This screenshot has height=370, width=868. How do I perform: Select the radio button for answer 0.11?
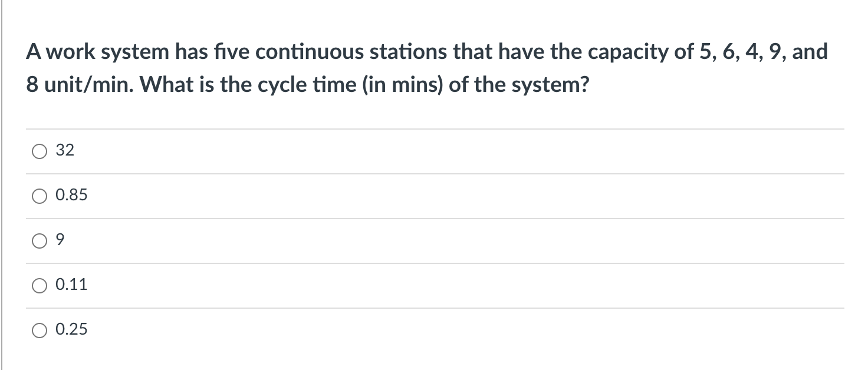coord(39,285)
